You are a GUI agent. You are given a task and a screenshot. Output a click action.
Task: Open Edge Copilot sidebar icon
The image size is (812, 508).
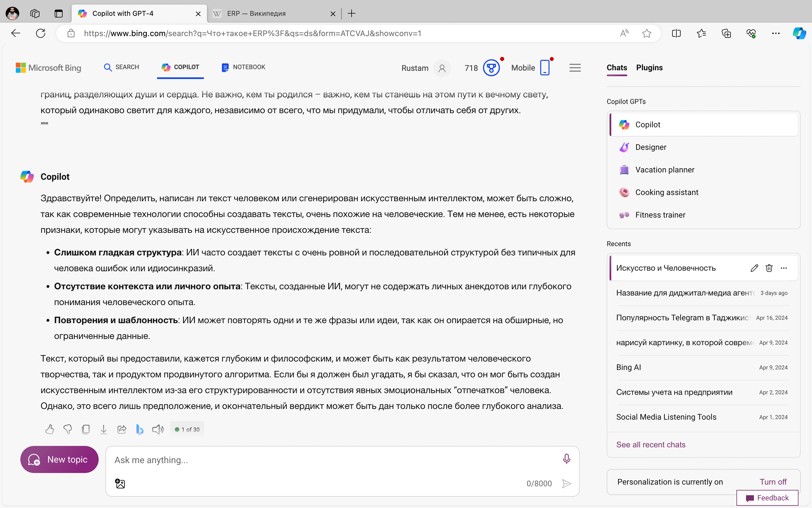799,33
